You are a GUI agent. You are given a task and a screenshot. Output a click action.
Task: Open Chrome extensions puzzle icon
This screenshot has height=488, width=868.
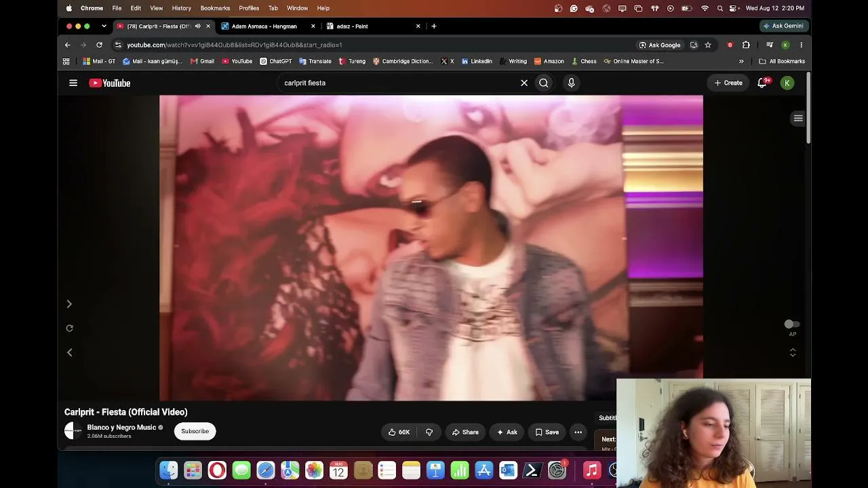(746, 45)
